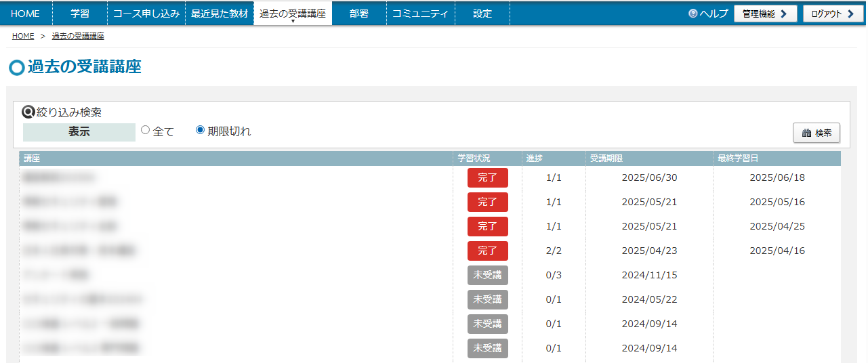Click the circle icon beside page title
Viewport: 868px width, 363px height.
(x=17, y=68)
